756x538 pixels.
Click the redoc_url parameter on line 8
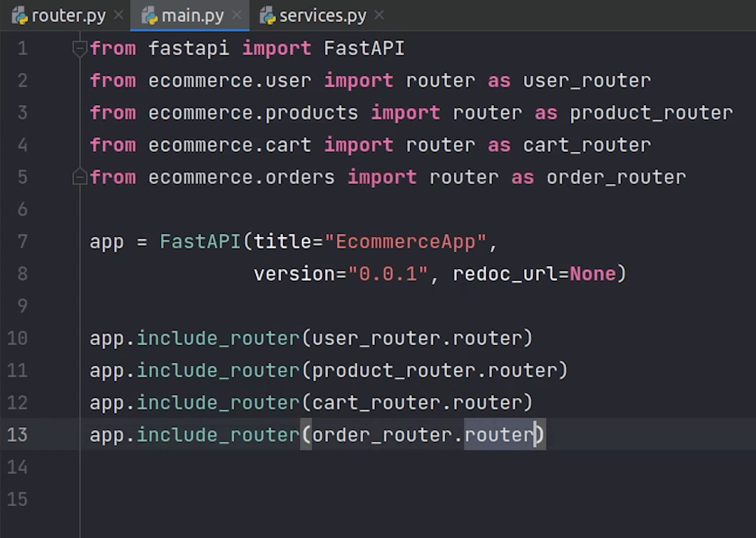(x=505, y=274)
